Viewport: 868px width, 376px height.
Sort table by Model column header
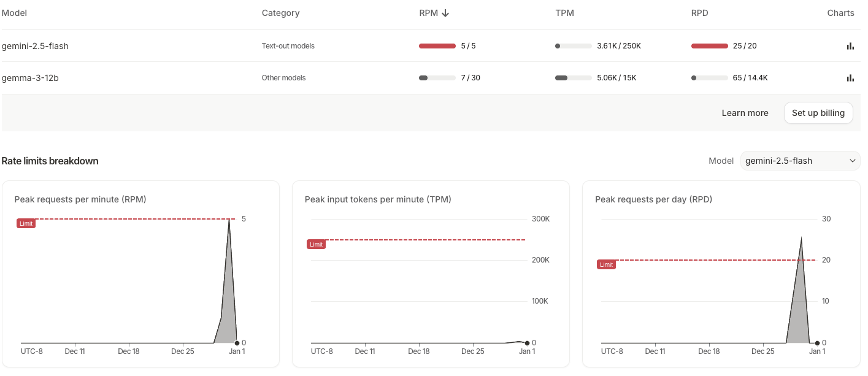15,13
